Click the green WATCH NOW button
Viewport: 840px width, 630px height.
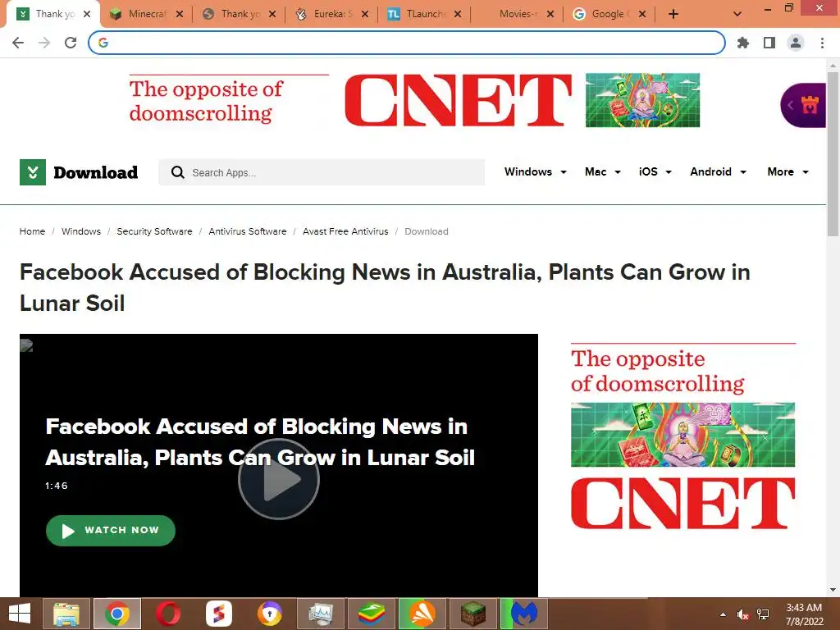click(x=111, y=531)
